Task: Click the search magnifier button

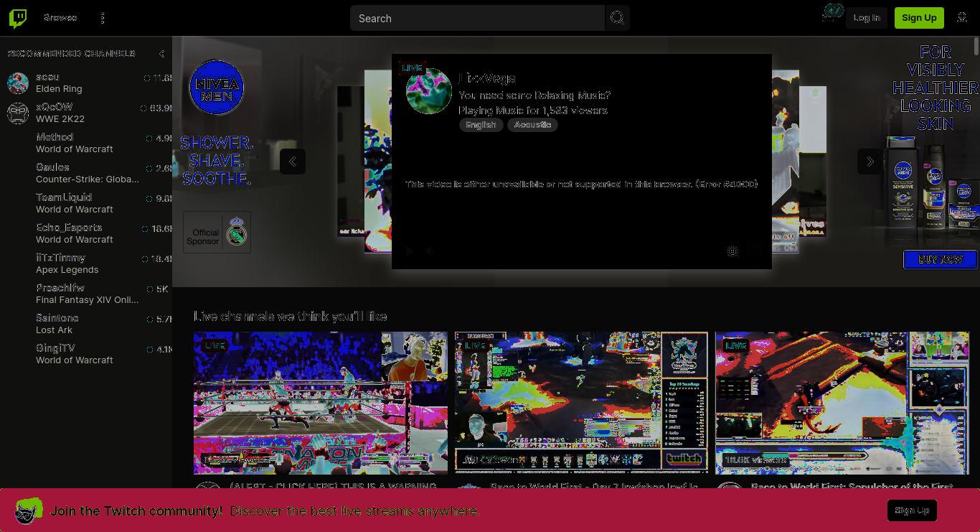Action: click(x=617, y=18)
